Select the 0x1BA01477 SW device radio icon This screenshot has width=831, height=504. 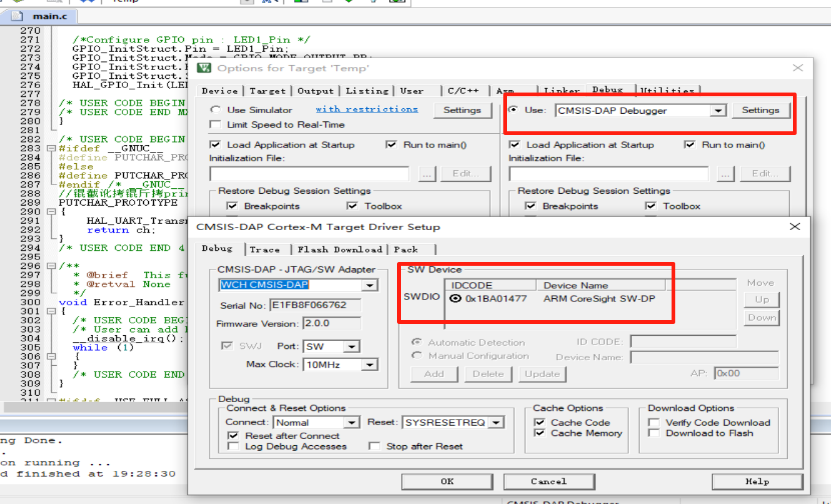455,299
